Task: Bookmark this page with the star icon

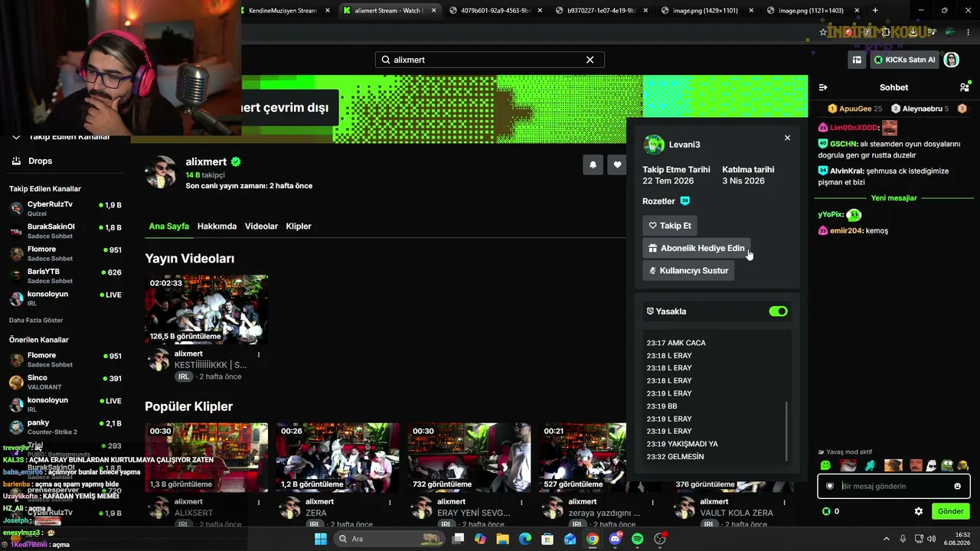Action: (x=823, y=32)
